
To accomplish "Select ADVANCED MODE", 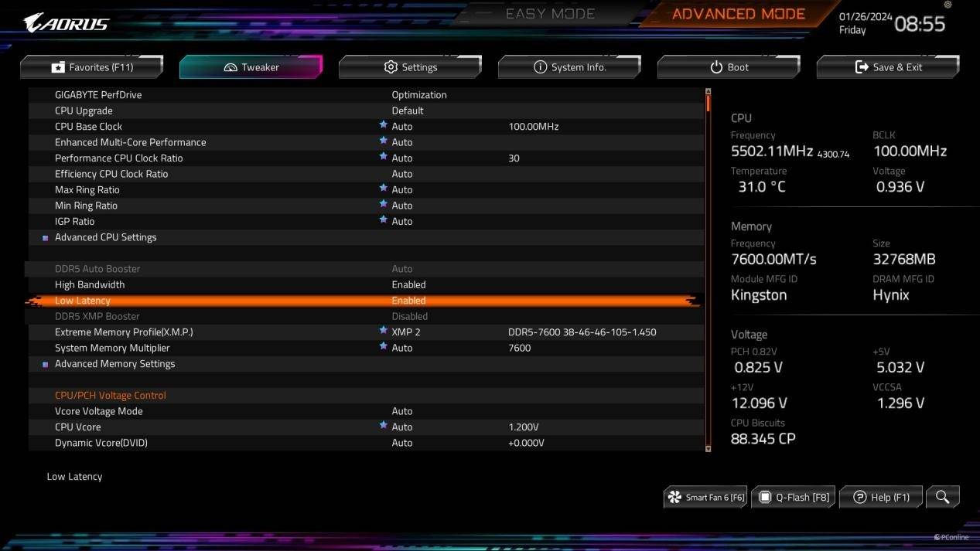I will [x=739, y=14].
